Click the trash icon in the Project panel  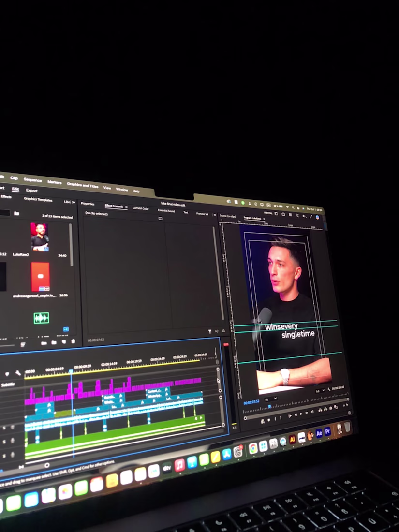tap(73, 341)
